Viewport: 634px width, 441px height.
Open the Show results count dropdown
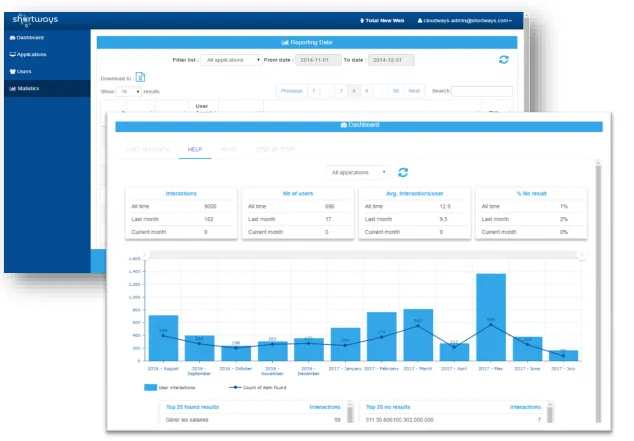coord(129,92)
